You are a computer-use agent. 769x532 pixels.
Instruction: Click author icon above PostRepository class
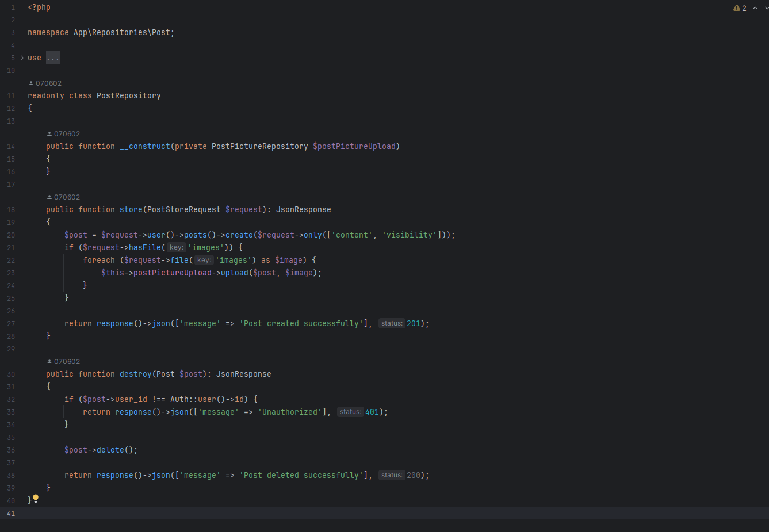[31, 83]
